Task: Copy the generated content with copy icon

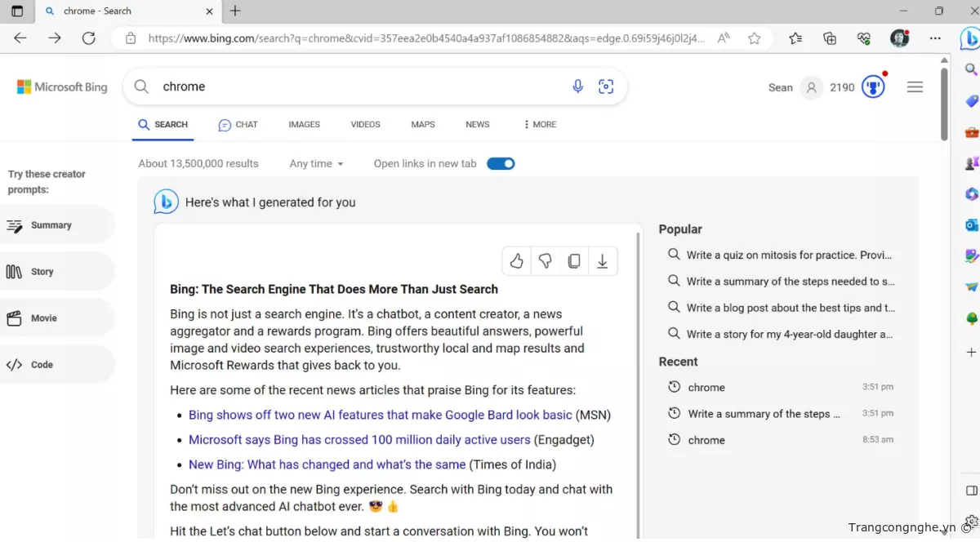Action: coord(574,261)
